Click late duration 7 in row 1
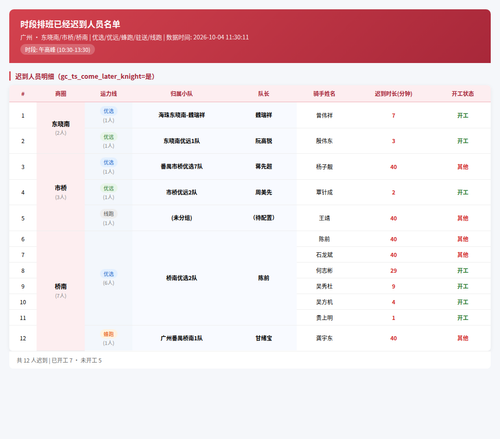The image size is (500, 439). [x=393, y=115]
